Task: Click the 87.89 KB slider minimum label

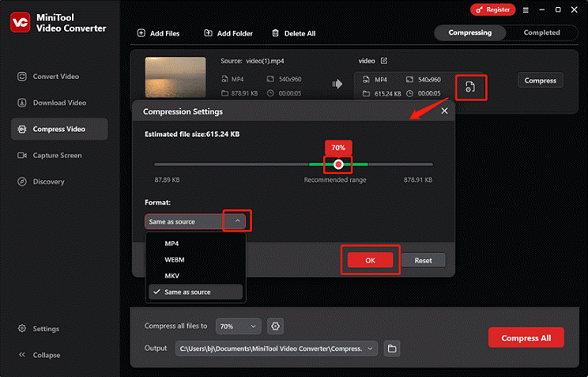Action: pyautogui.click(x=167, y=180)
